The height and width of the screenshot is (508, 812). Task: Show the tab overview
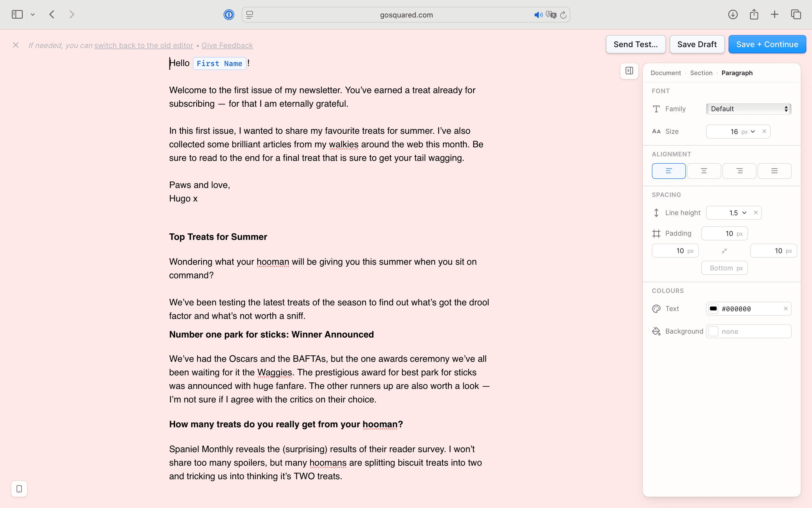point(796,14)
